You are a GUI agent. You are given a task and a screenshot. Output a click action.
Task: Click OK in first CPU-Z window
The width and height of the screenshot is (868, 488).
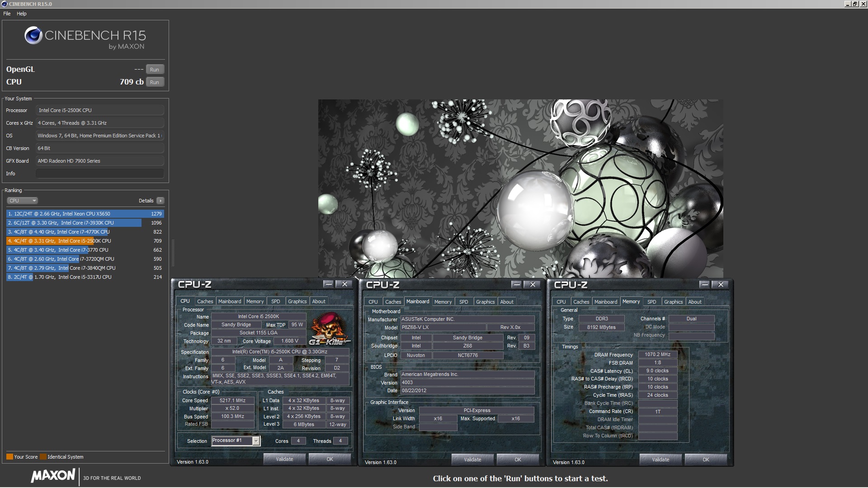coord(330,459)
